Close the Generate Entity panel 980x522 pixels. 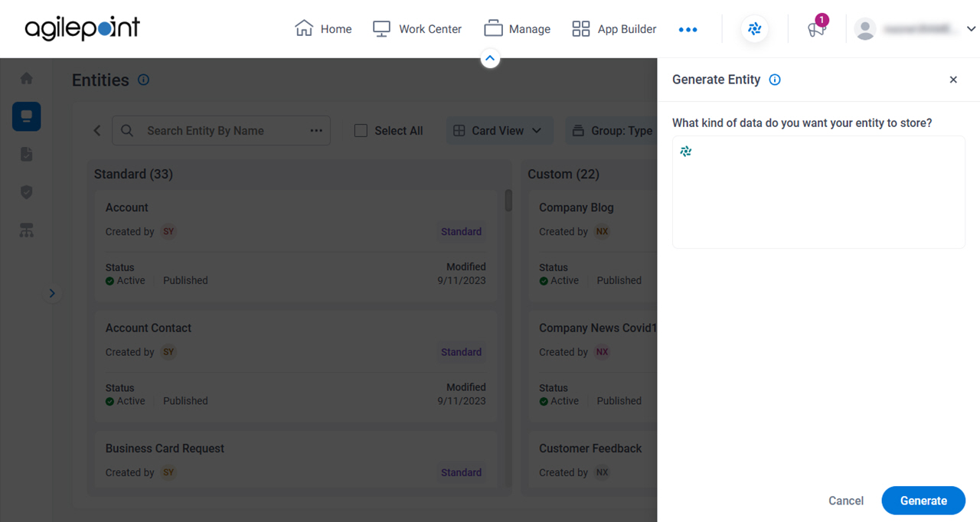[x=953, y=80]
